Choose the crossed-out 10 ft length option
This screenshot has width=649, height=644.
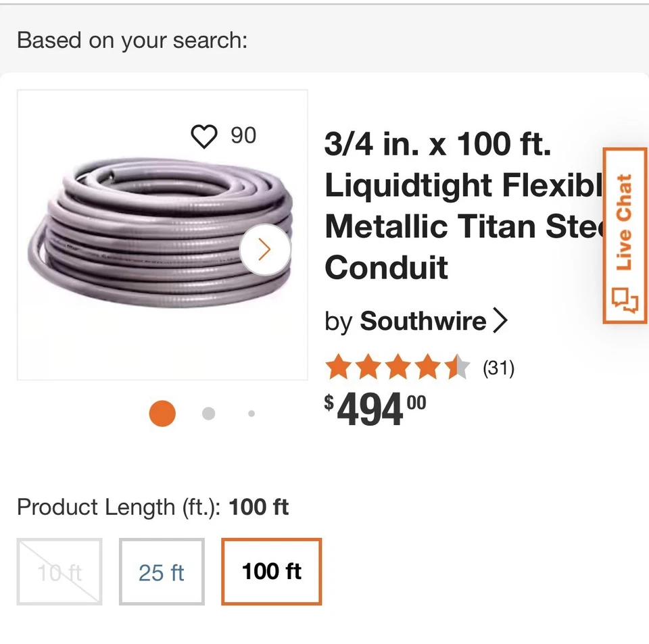[x=59, y=572]
